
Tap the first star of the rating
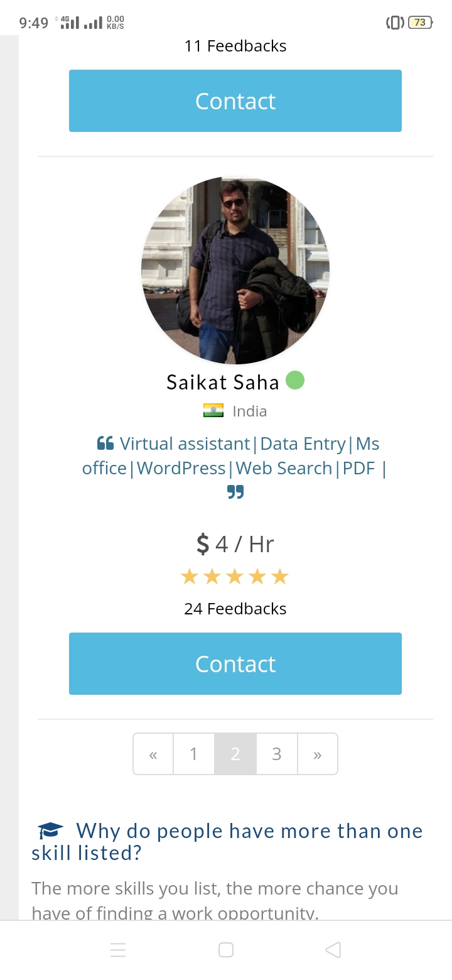coord(189,575)
